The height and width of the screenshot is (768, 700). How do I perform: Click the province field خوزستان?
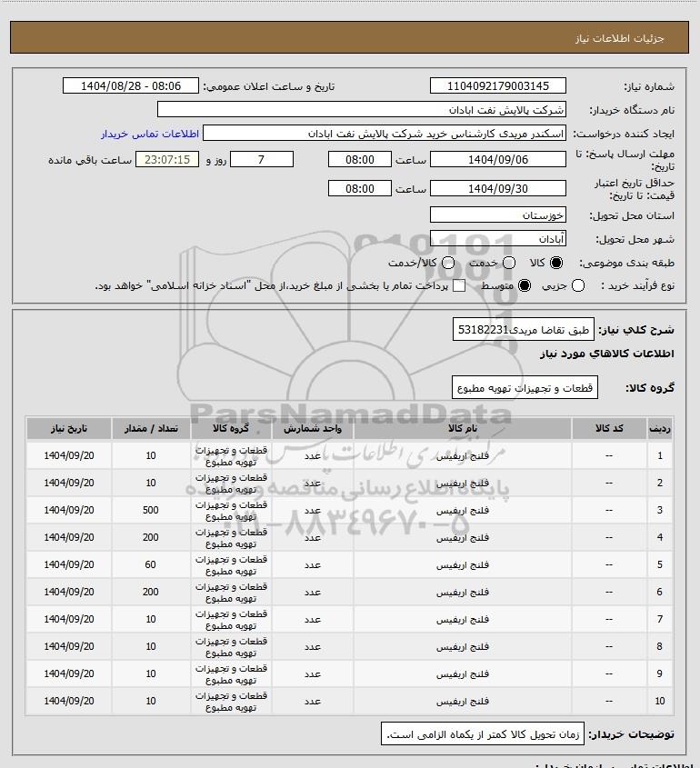point(497,215)
